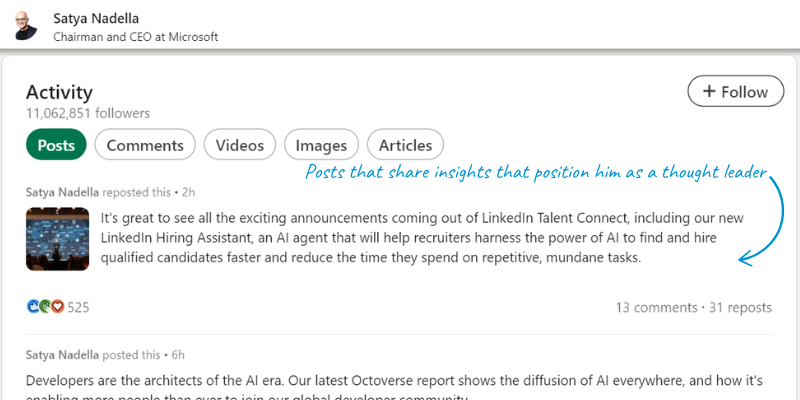Follow Satya Nadella with the Follow button
The image size is (800, 400).
(x=735, y=92)
